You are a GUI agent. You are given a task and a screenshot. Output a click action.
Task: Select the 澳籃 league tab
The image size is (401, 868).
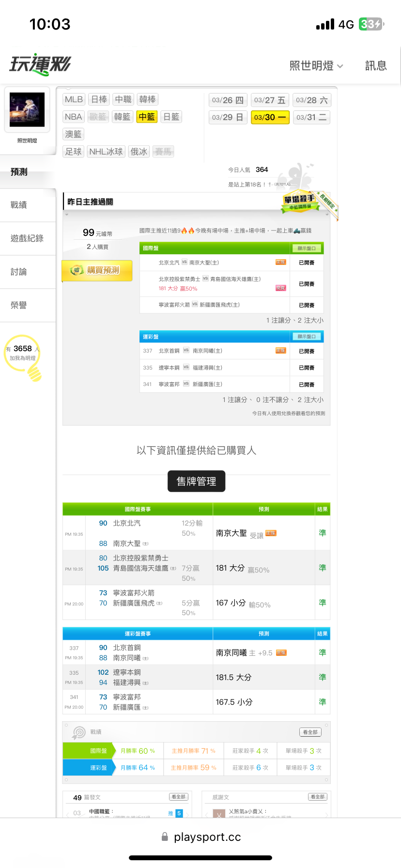[73, 134]
